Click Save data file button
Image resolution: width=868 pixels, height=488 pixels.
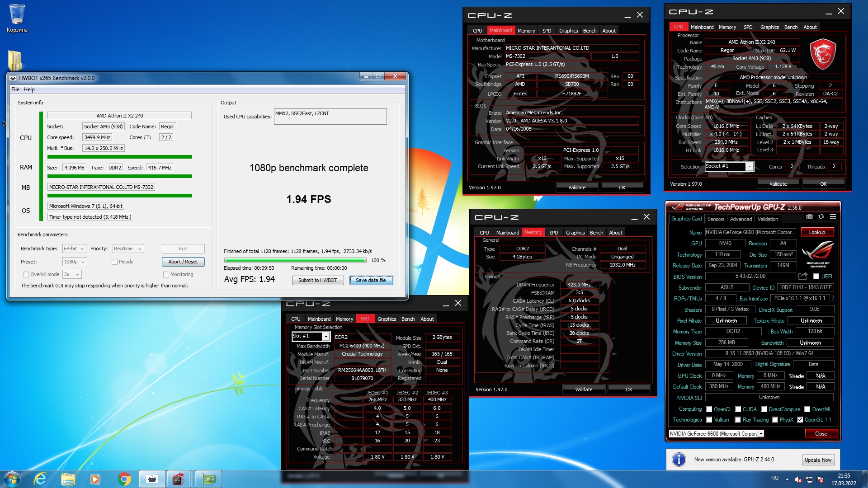pyautogui.click(x=371, y=280)
